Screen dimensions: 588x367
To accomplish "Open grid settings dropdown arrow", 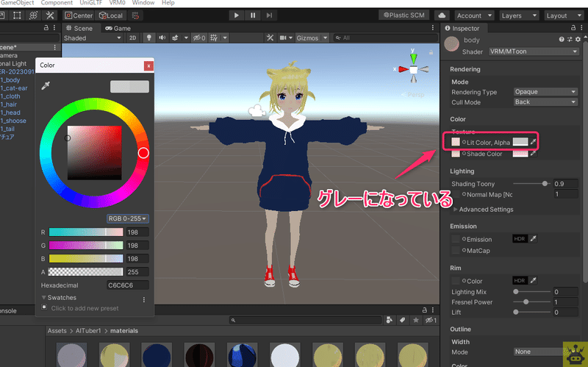I will click(x=225, y=38).
